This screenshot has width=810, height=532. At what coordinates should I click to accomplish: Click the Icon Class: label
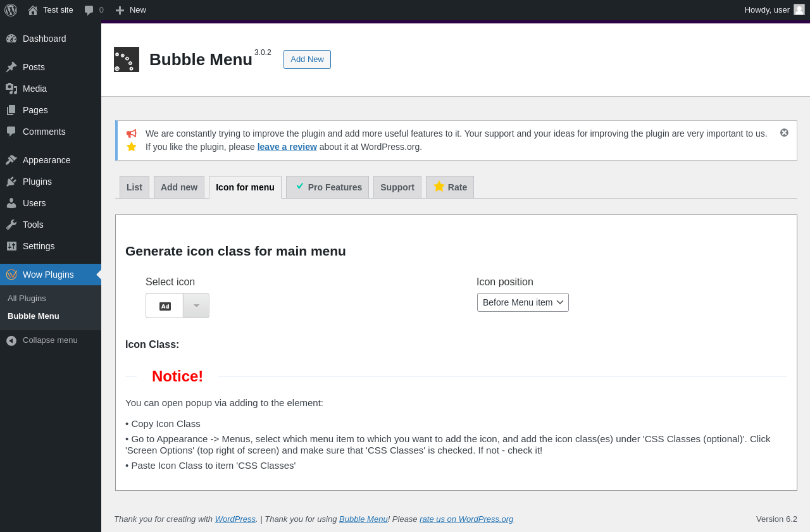pyautogui.click(x=153, y=345)
